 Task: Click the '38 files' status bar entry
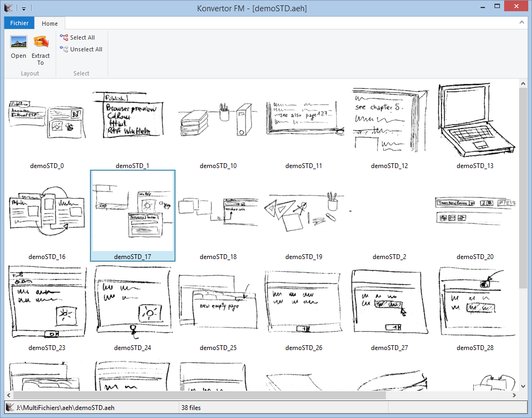tap(191, 408)
